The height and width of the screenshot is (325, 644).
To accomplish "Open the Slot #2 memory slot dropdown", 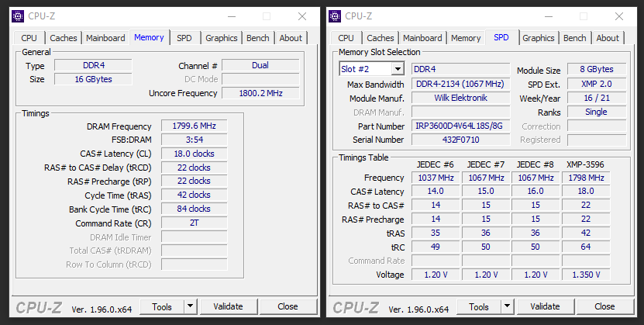I will pyautogui.click(x=397, y=70).
